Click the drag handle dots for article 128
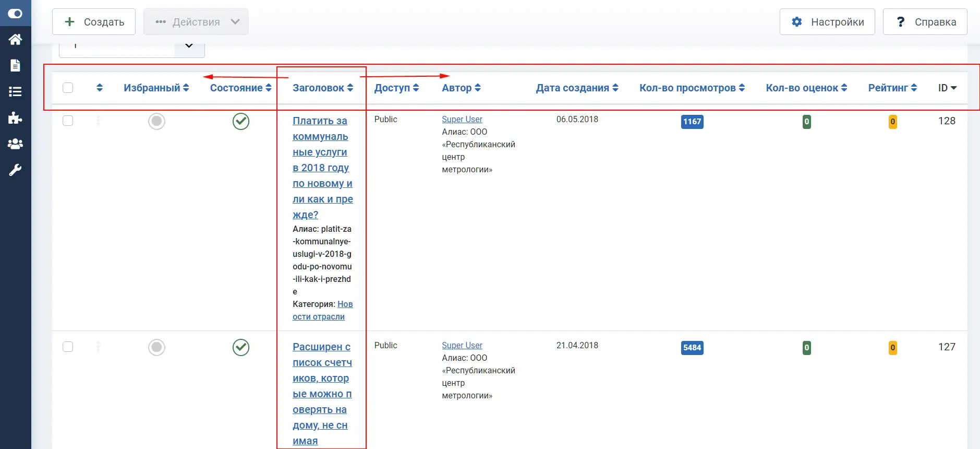980x449 pixels. [98, 121]
